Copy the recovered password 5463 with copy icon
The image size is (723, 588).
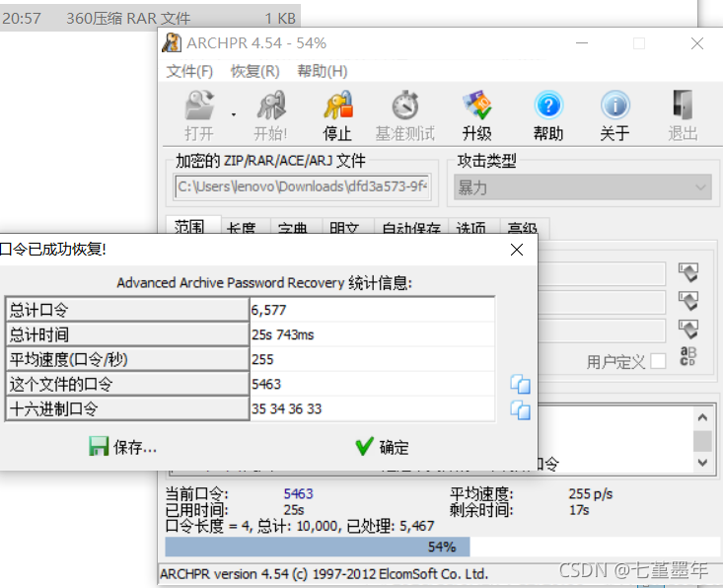[x=520, y=384]
